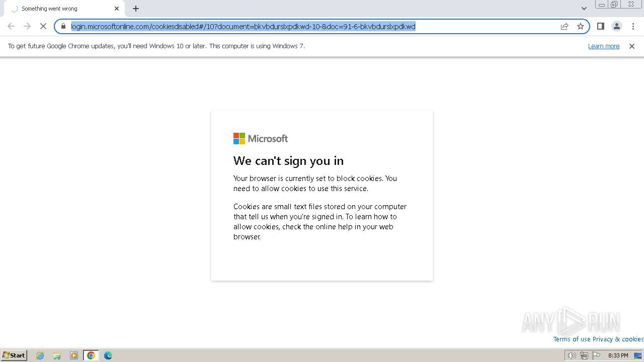
Task: Open the Action Center flag icon
Action: point(596,355)
